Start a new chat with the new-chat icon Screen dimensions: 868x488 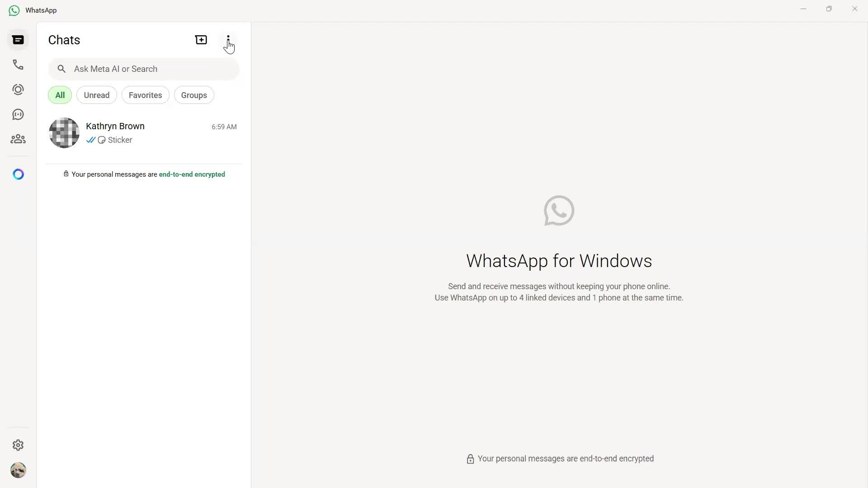click(x=201, y=40)
